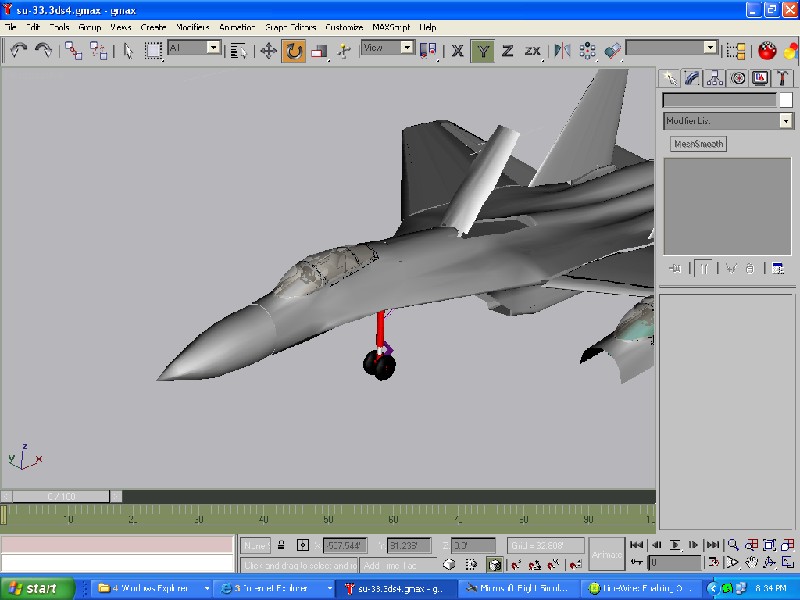
Task: Open the Utilities hammer panel tab
Action: point(782,78)
